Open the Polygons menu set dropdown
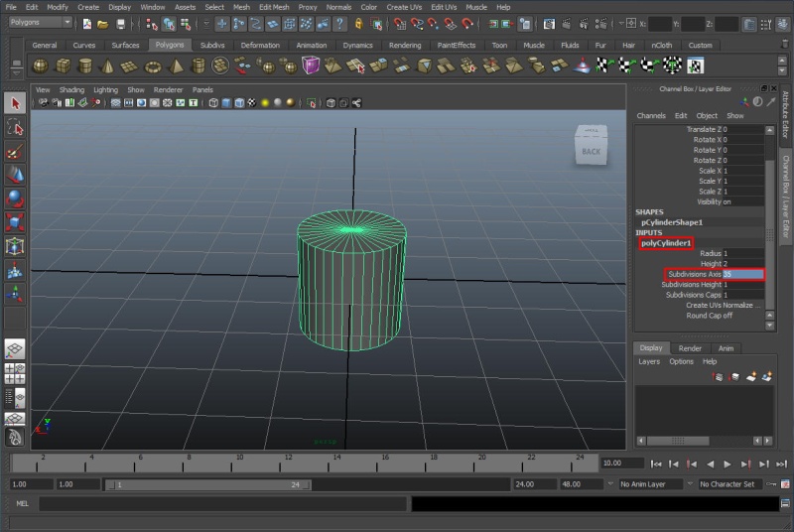Screen dimensions: 794x532 [x=40, y=23]
